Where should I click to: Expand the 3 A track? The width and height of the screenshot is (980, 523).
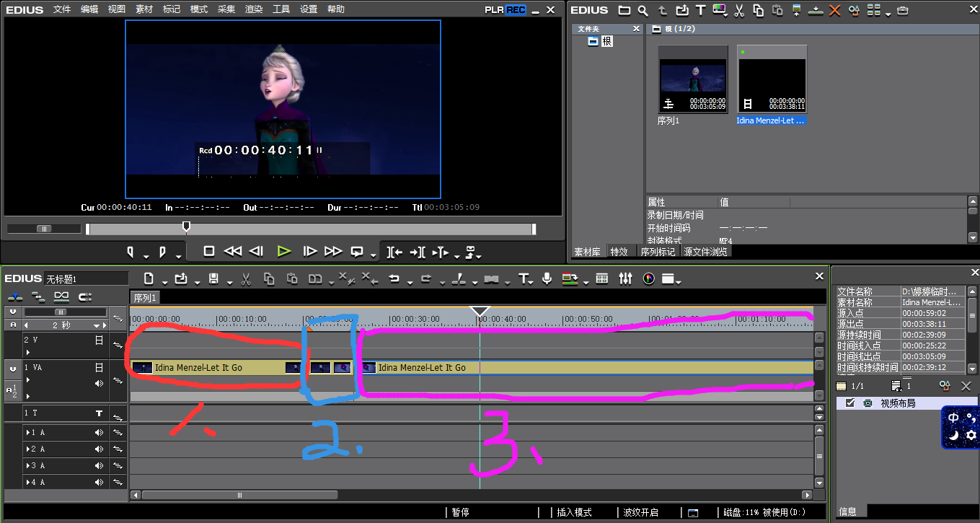(x=27, y=465)
